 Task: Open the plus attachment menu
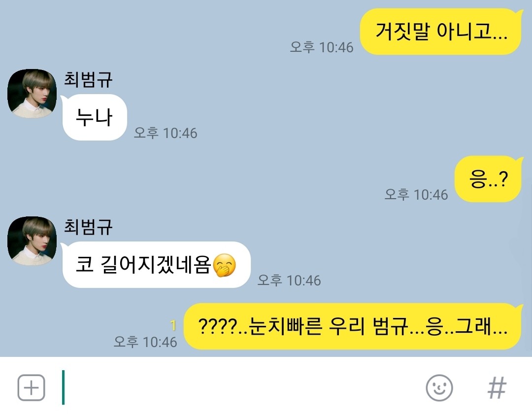tap(31, 387)
